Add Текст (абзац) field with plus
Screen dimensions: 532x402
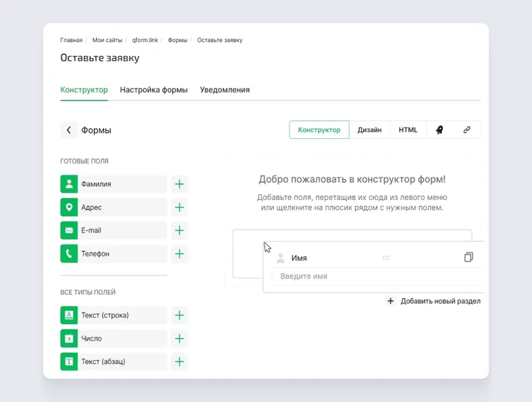click(180, 361)
